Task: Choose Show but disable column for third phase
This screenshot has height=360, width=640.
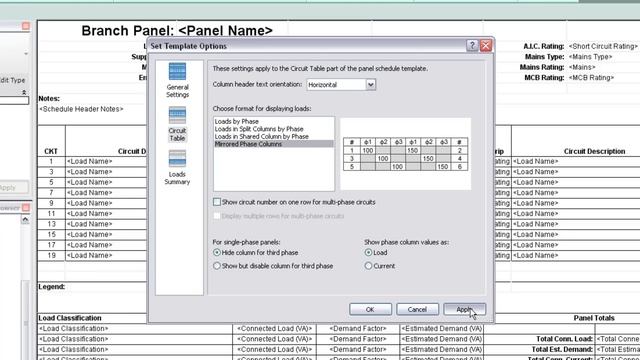Action: click(x=217, y=266)
